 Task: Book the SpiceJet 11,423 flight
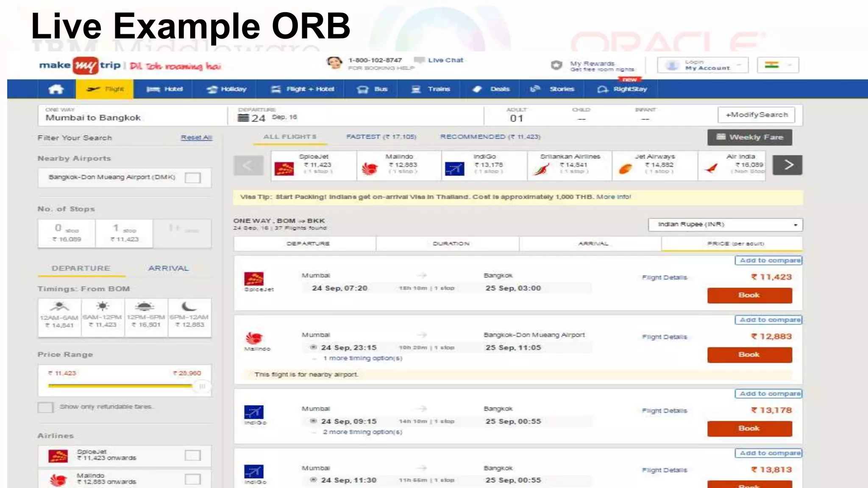point(749,295)
